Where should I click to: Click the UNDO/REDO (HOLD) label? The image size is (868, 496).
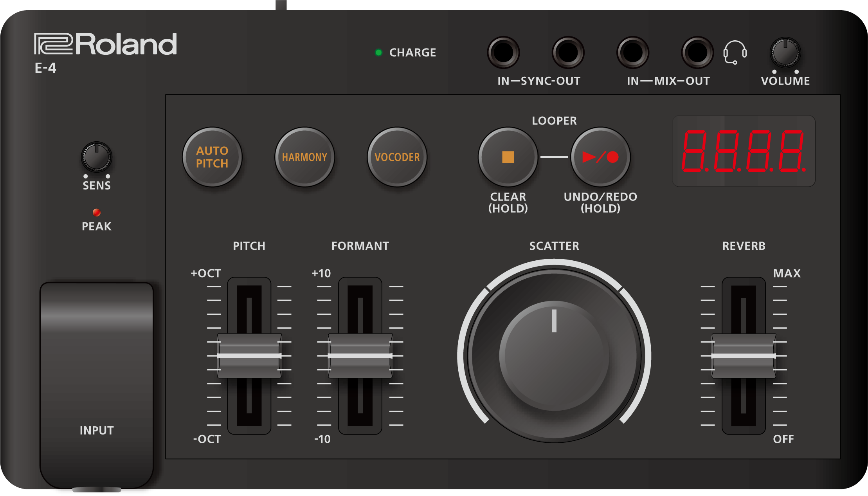tap(600, 202)
